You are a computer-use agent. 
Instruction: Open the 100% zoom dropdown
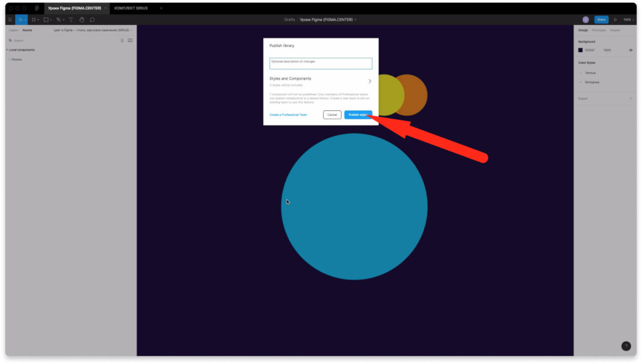628,19
